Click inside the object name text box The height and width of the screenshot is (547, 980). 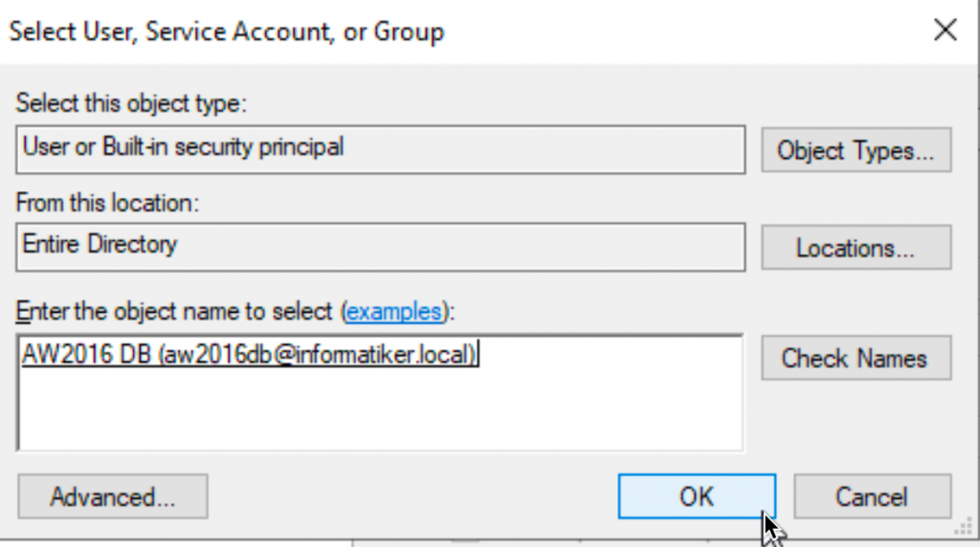[380, 393]
